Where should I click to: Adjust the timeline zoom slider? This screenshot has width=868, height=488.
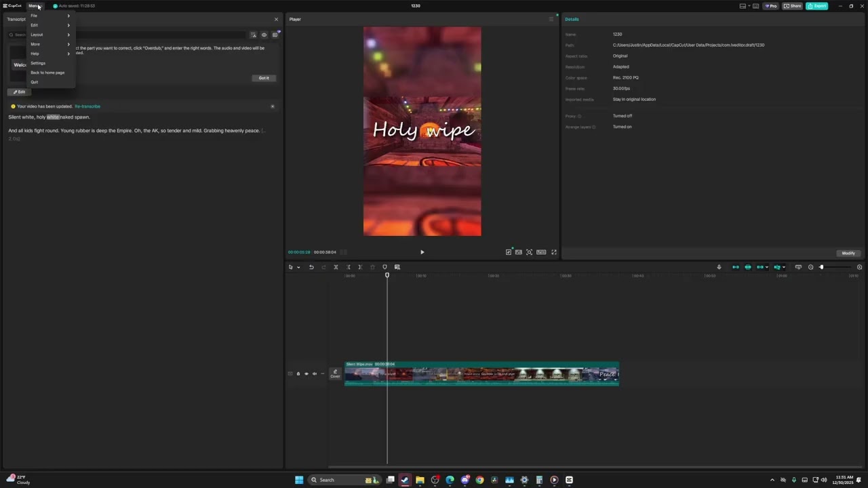[x=821, y=267]
